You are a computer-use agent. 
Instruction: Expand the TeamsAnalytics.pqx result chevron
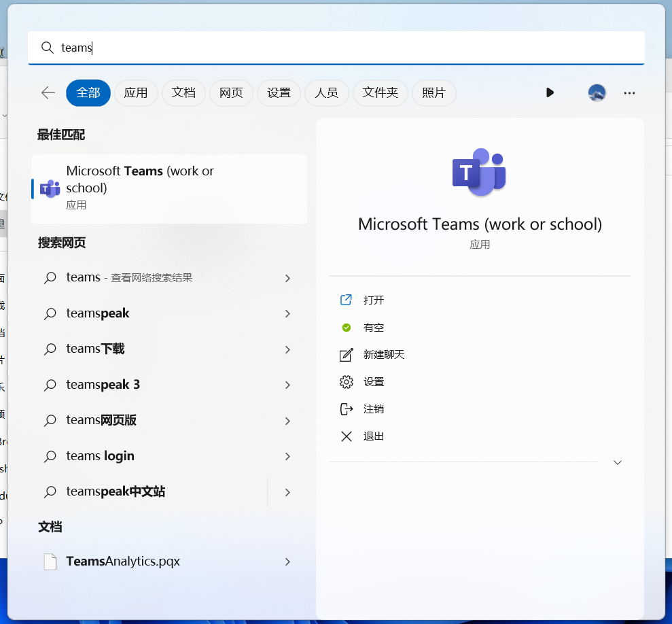(x=287, y=562)
